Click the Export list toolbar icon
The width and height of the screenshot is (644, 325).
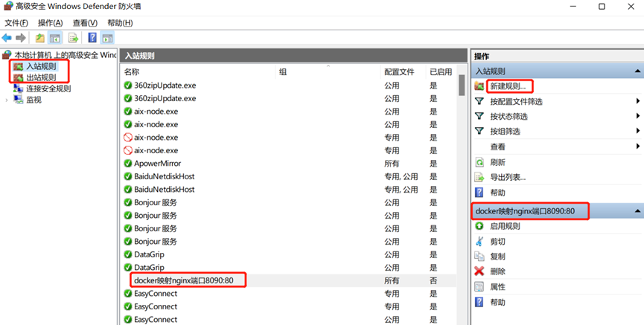click(73, 38)
